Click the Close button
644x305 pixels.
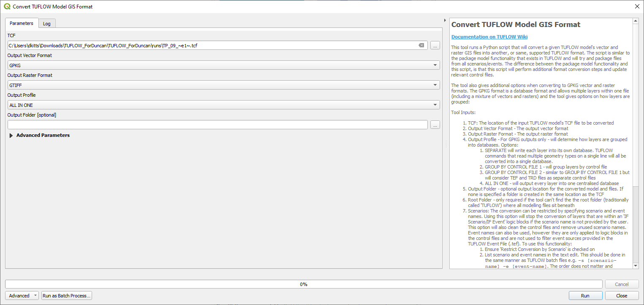click(x=622, y=296)
